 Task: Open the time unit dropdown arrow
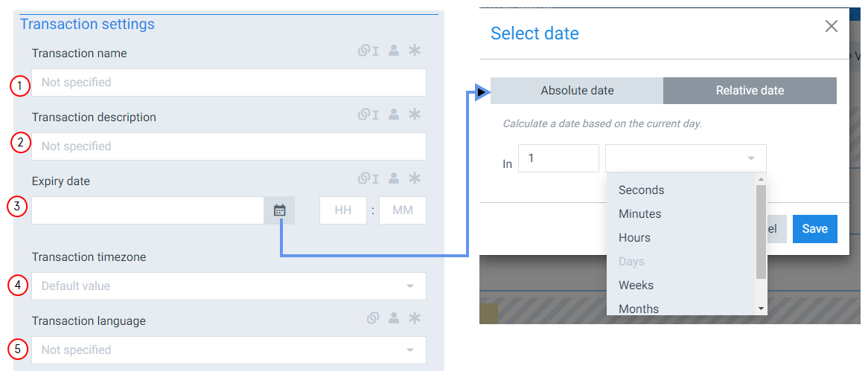pos(750,158)
